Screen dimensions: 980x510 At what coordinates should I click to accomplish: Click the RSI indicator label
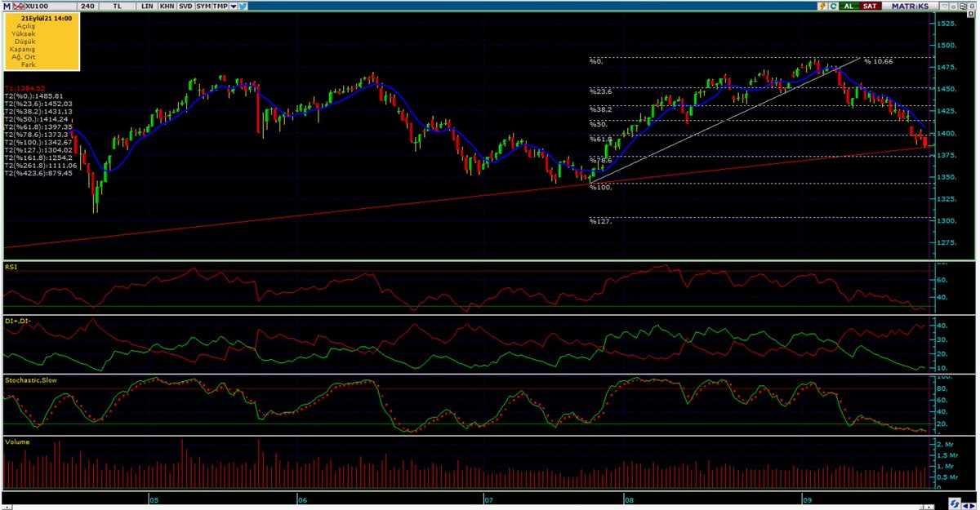click(11, 266)
